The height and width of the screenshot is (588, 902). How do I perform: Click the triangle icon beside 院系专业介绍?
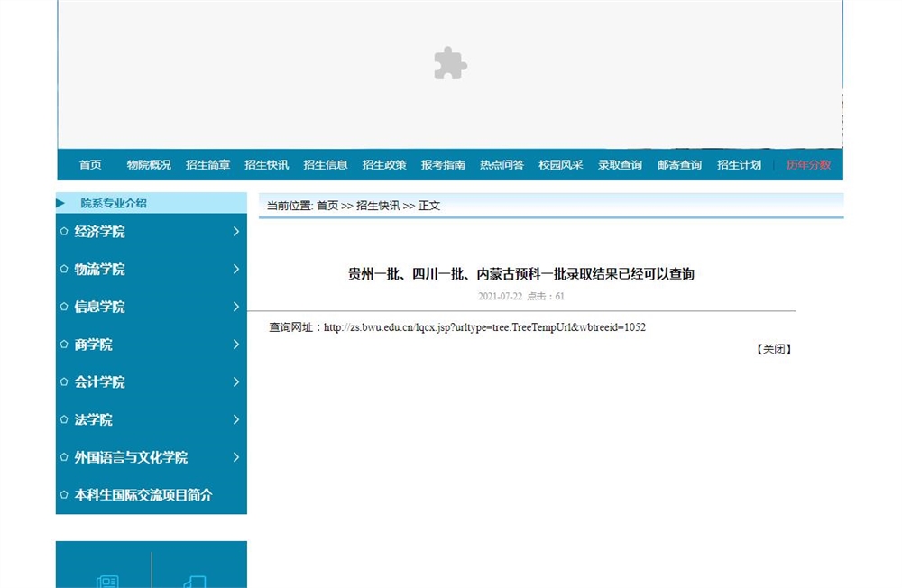[x=60, y=203]
